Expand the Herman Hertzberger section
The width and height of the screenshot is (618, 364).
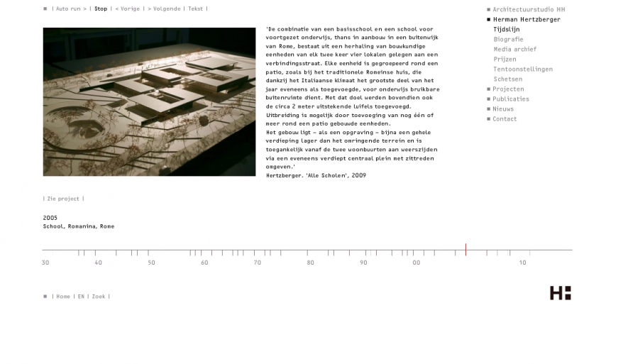526,20
